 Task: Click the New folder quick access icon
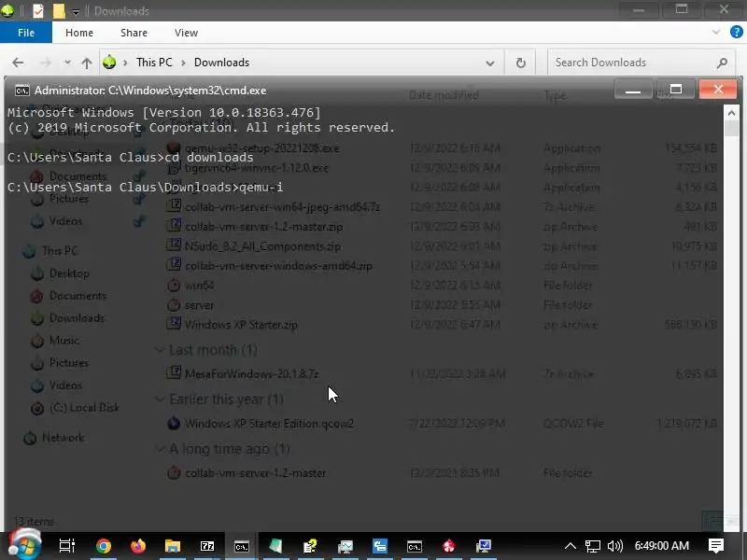pyautogui.click(x=59, y=10)
